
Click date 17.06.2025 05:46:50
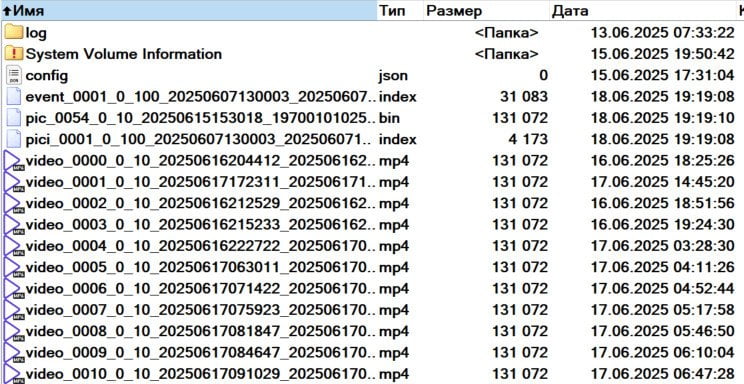pyautogui.click(x=662, y=332)
